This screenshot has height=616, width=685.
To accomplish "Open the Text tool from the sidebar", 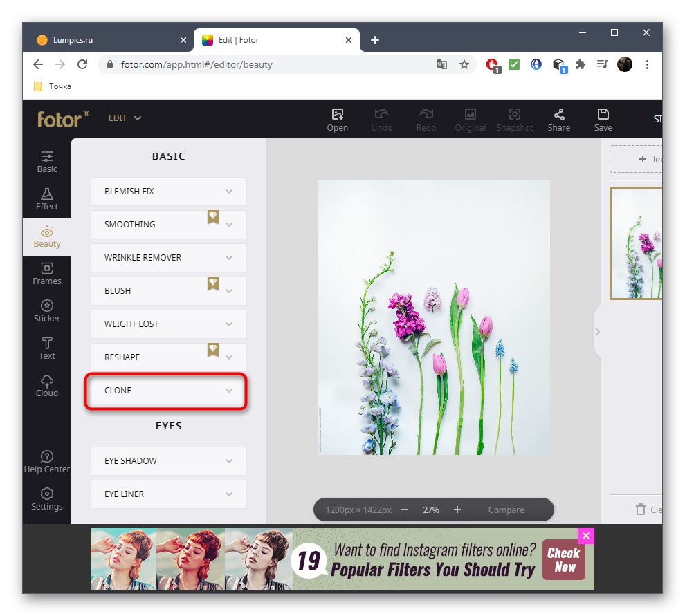I will 46,347.
